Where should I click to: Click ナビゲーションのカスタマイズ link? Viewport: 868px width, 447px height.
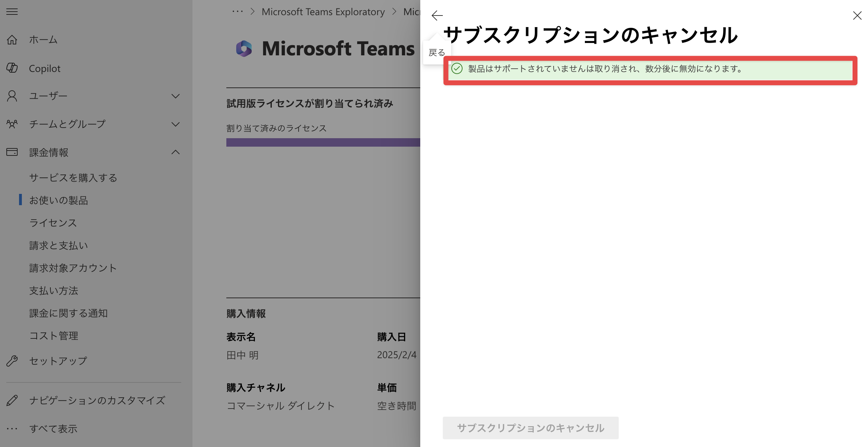(97, 400)
